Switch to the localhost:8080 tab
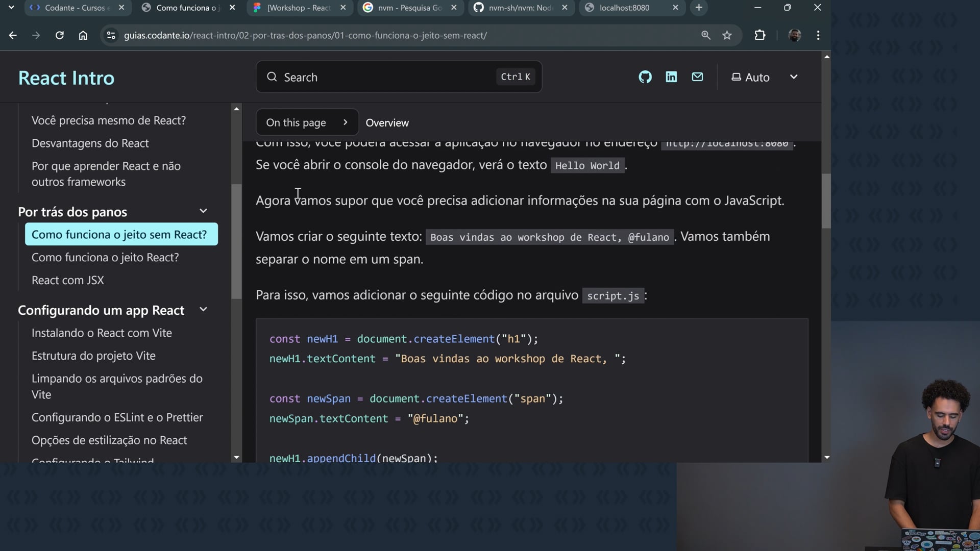The height and width of the screenshot is (551, 980). pyautogui.click(x=631, y=8)
